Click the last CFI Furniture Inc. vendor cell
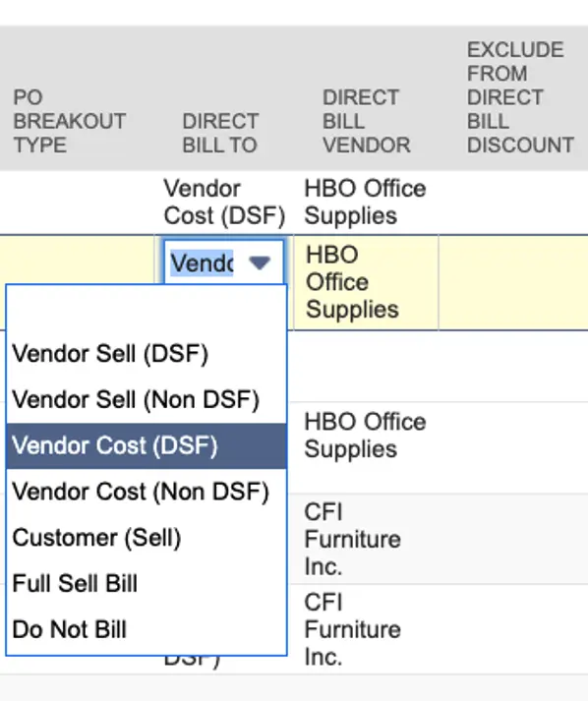 [x=352, y=629]
